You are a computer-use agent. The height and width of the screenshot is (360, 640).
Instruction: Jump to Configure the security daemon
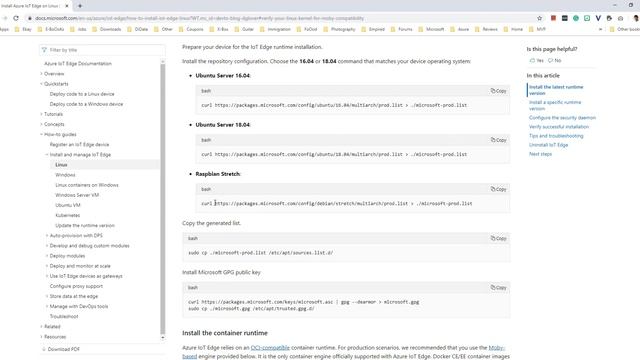pos(562,118)
